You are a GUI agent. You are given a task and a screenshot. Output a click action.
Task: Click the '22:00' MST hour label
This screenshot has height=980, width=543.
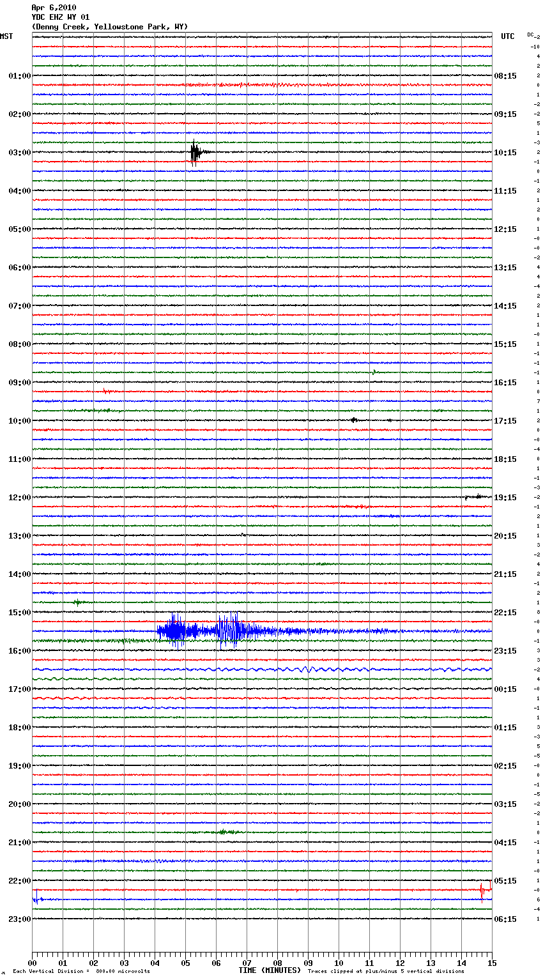pos(19,881)
